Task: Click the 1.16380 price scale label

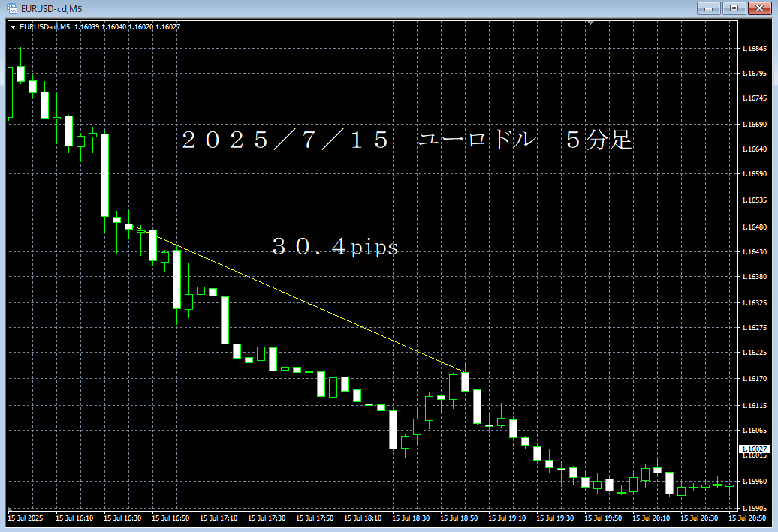Action: [x=753, y=277]
